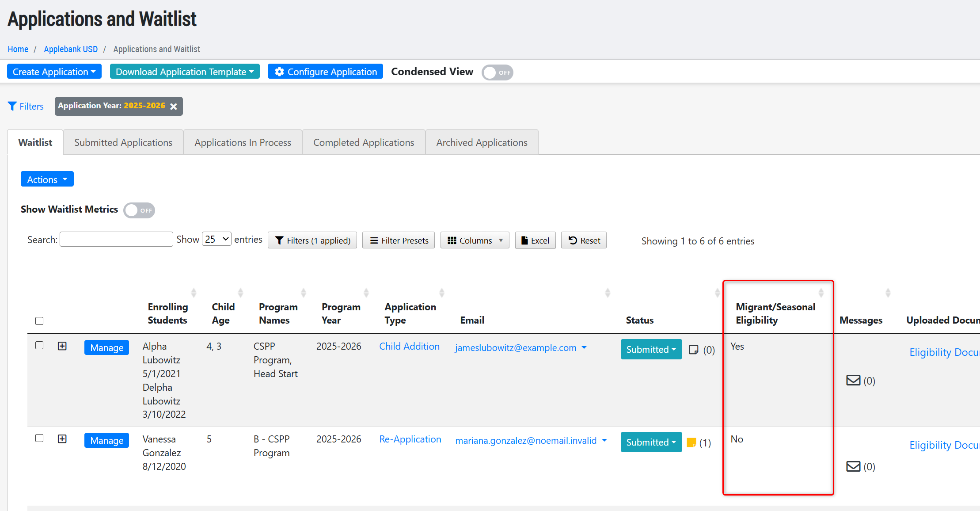Click Manage button for Alpha Lubowitz
The width and height of the screenshot is (980, 511).
coord(106,347)
